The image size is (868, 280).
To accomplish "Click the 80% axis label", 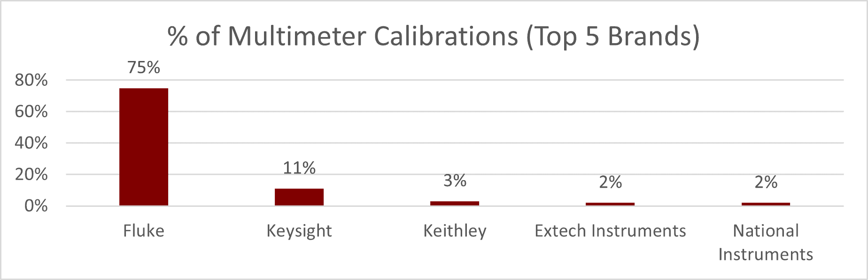I will [x=31, y=80].
